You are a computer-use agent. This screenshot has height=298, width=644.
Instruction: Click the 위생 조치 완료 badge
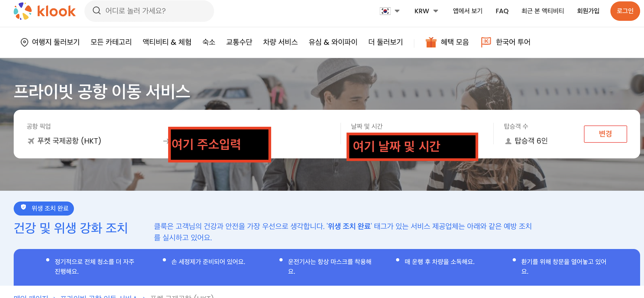pos(44,208)
